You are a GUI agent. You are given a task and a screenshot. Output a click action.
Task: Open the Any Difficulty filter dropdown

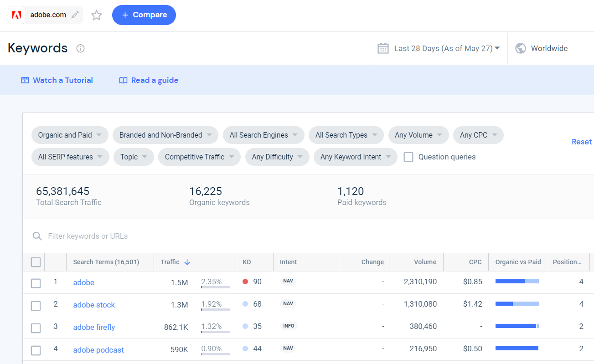coord(277,157)
